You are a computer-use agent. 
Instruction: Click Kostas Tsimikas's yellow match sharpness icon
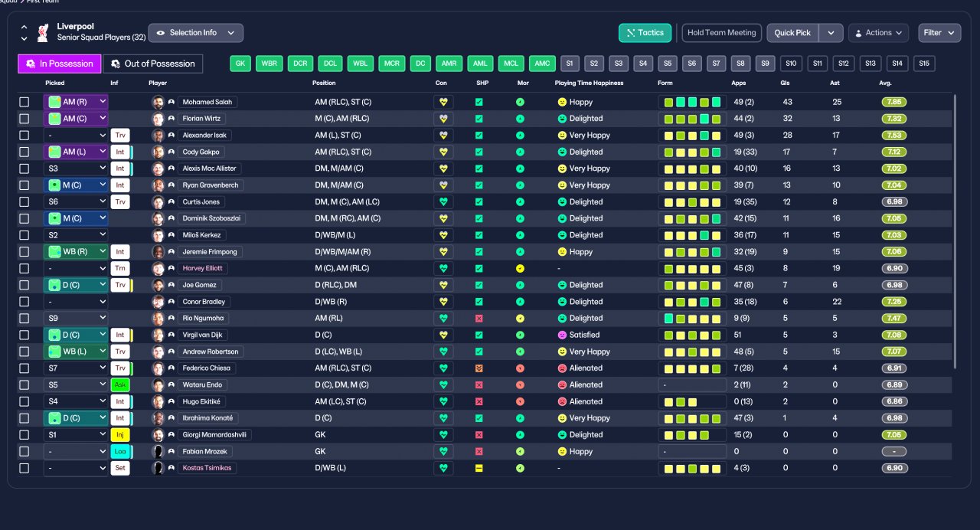pyautogui.click(x=479, y=468)
